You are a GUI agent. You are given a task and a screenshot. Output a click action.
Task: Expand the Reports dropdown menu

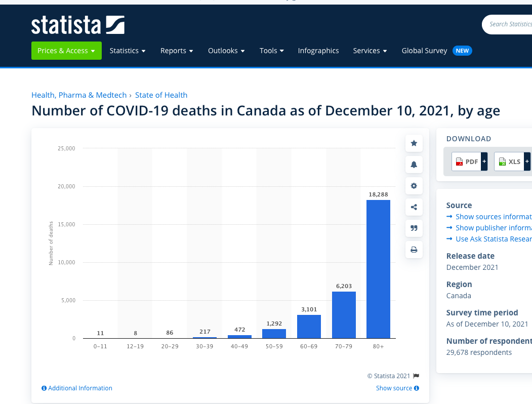[x=177, y=51]
